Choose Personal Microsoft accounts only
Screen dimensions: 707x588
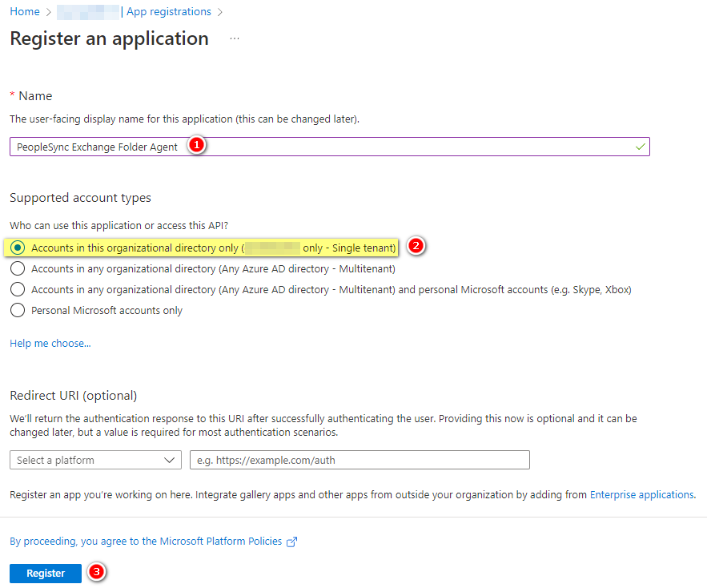(18, 311)
